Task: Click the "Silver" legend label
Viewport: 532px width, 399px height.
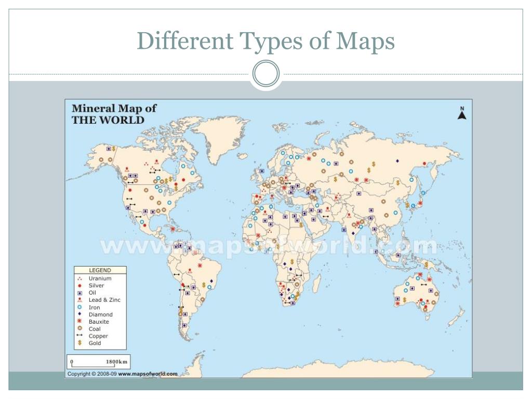Action: click(x=96, y=286)
